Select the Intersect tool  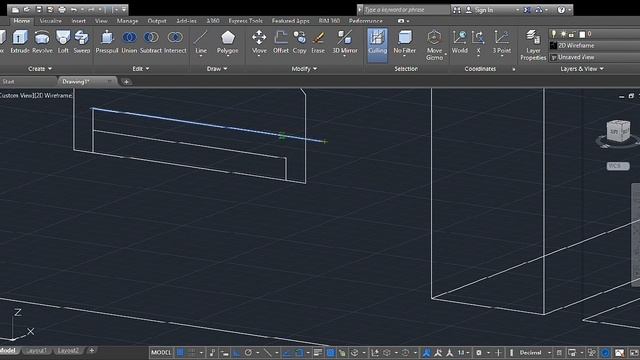click(175, 42)
